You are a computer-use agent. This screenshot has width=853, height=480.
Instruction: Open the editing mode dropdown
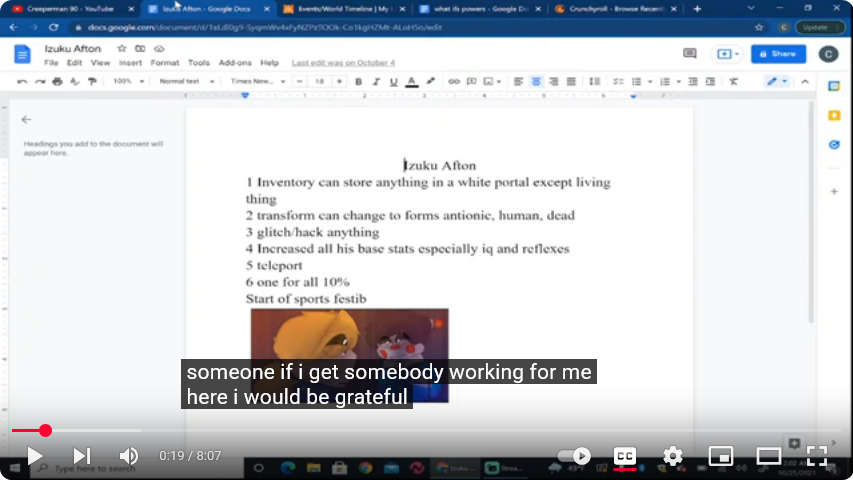(x=777, y=82)
